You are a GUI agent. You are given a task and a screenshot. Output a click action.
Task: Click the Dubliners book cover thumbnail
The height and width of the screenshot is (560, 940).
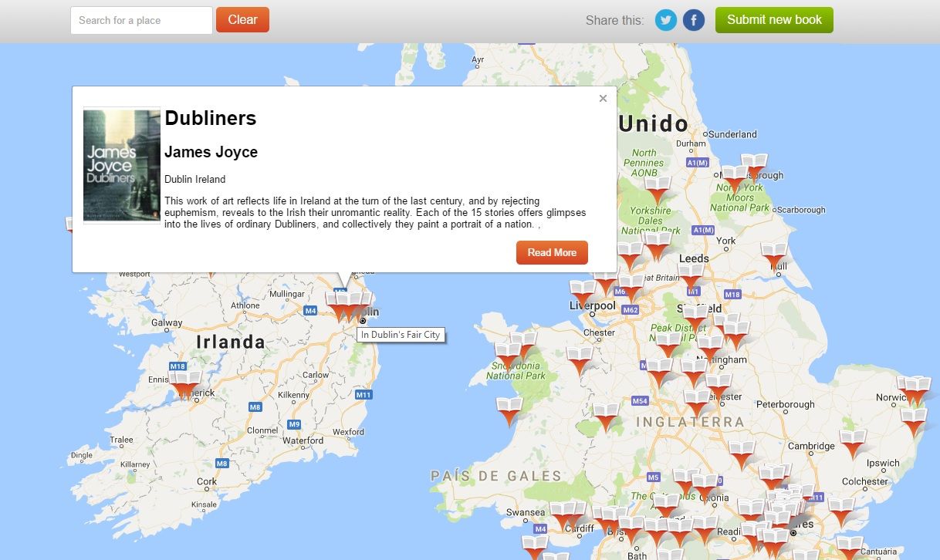[121, 166]
